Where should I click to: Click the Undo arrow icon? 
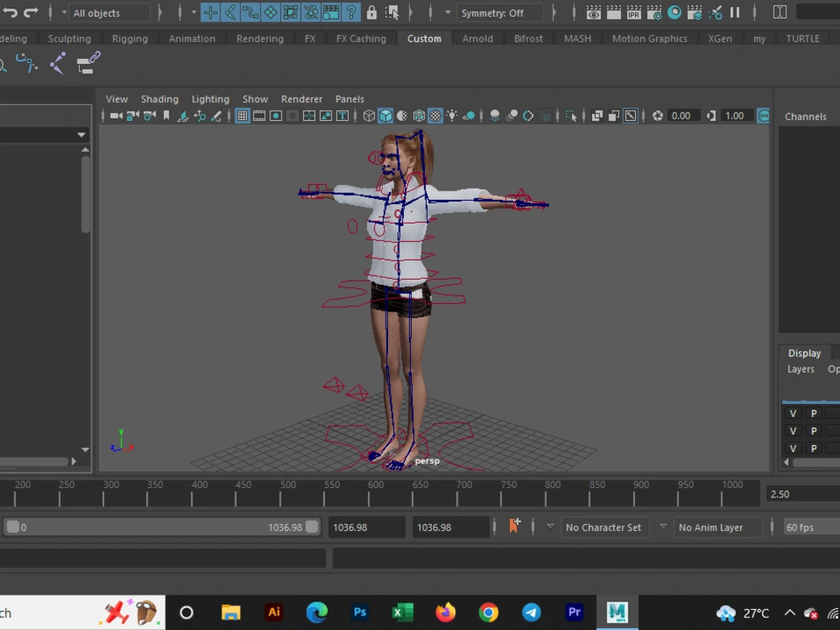[9, 13]
